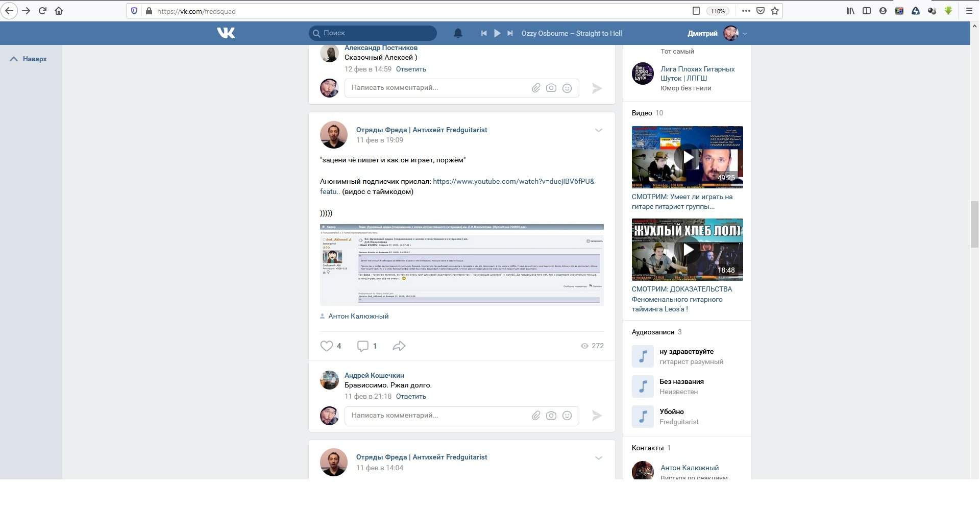
Task: Open the Видео section header
Action: (x=642, y=113)
